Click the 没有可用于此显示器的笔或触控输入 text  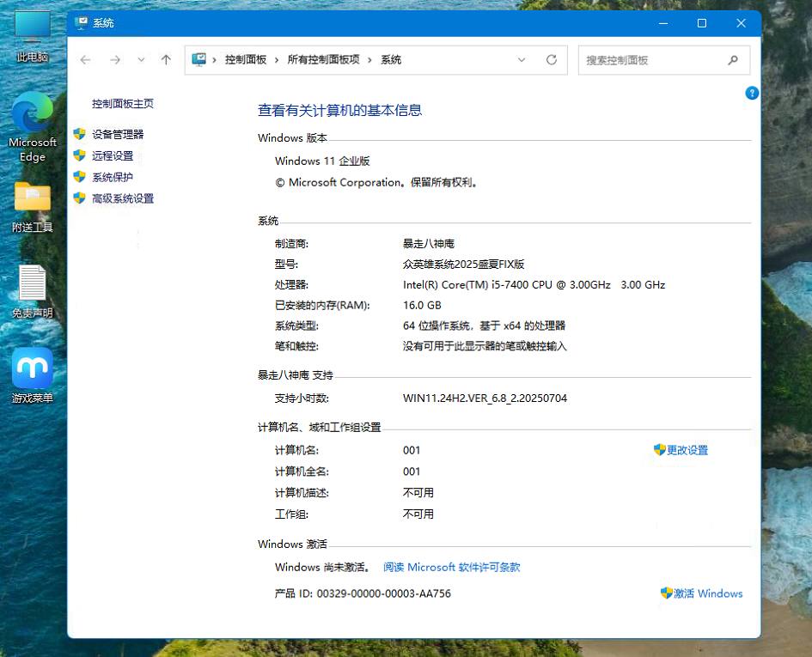tap(485, 346)
